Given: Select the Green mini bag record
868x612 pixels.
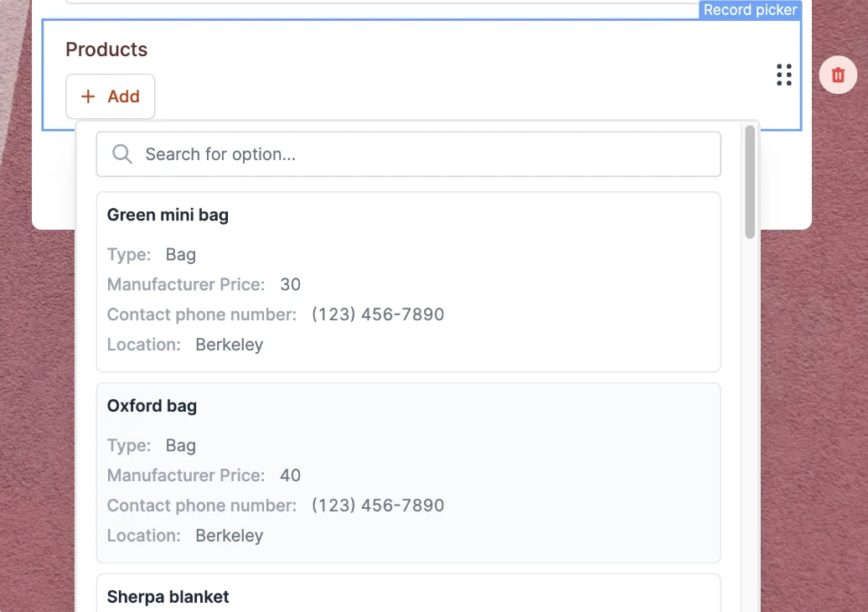Looking at the screenshot, I should click(408, 281).
